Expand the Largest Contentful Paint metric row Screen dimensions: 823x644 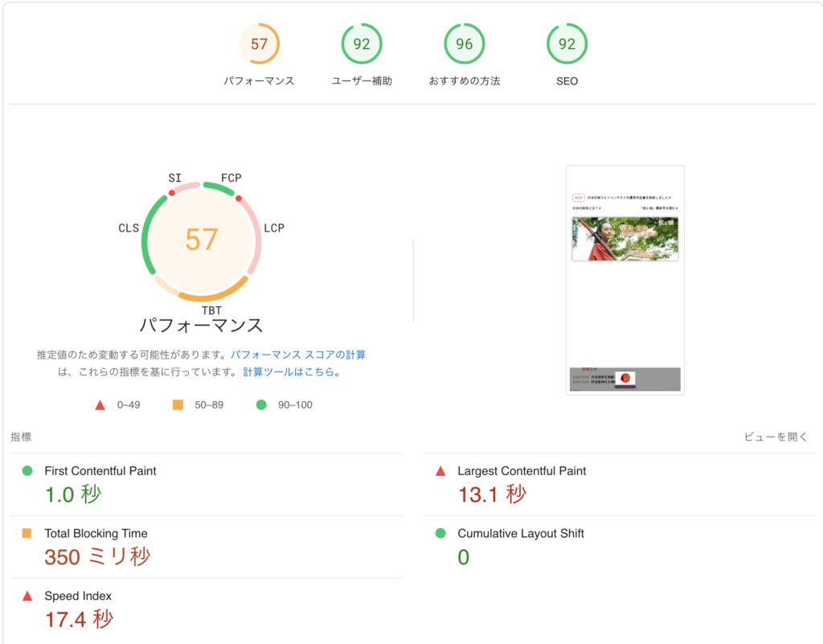click(x=620, y=485)
